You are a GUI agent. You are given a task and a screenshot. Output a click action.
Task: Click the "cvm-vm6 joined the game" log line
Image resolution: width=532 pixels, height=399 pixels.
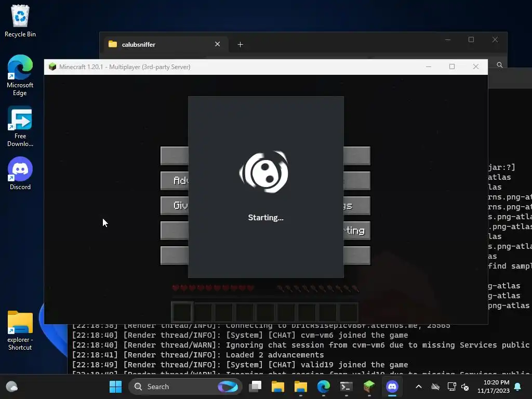click(240, 335)
